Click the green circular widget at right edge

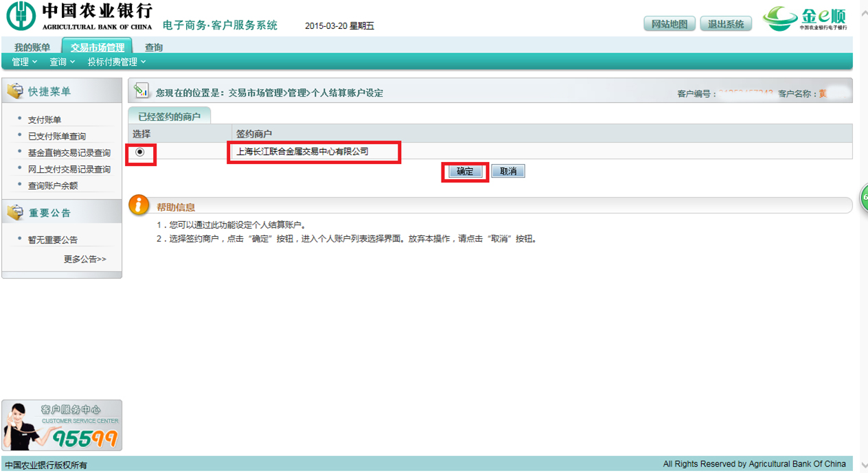pos(864,198)
